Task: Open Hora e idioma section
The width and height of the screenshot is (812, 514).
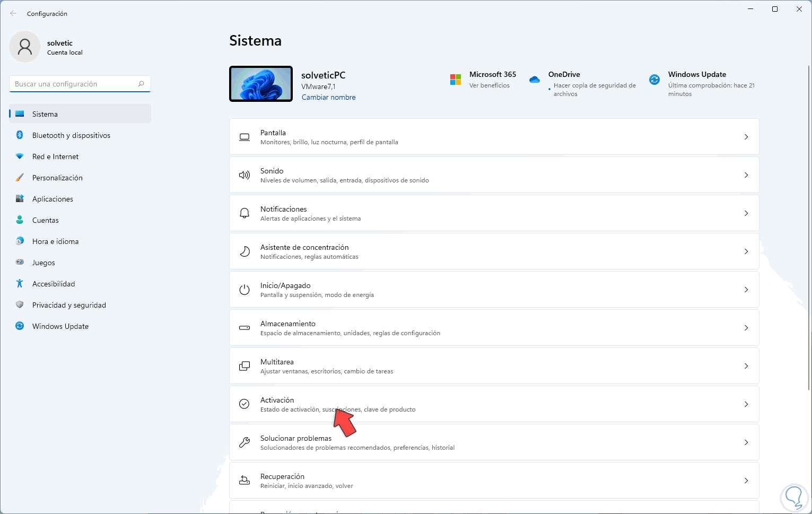Action: point(55,241)
